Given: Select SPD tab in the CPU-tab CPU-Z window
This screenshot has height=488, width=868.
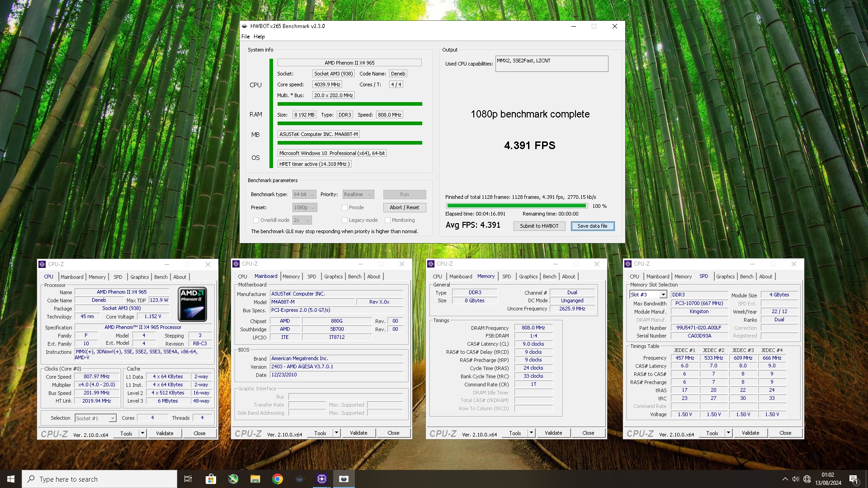Looking at the screenshot, I should (118, 277).
